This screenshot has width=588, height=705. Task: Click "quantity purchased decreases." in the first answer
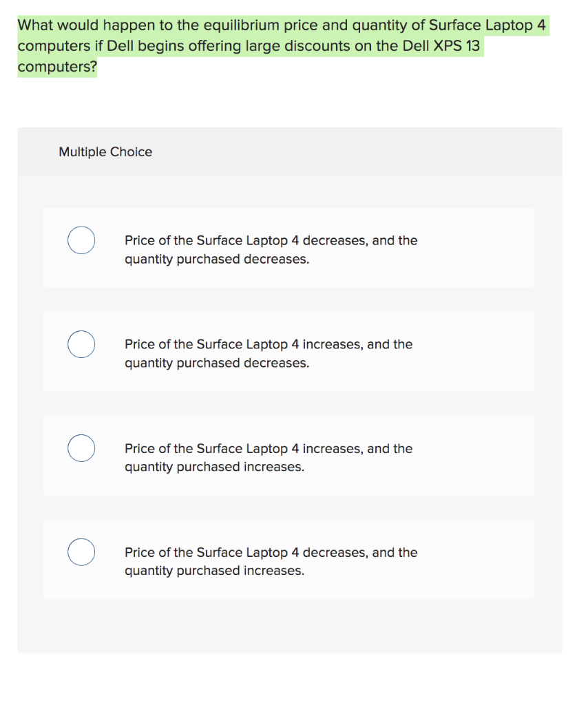coord(217,260)
